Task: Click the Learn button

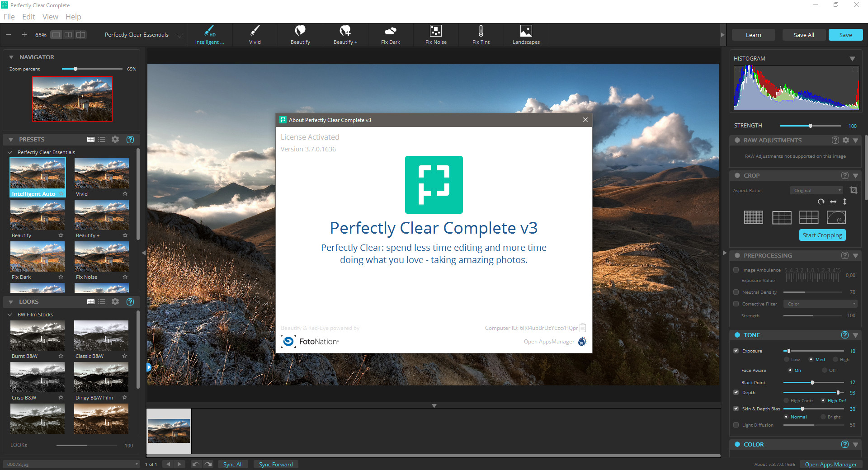Action: (754, 35)
